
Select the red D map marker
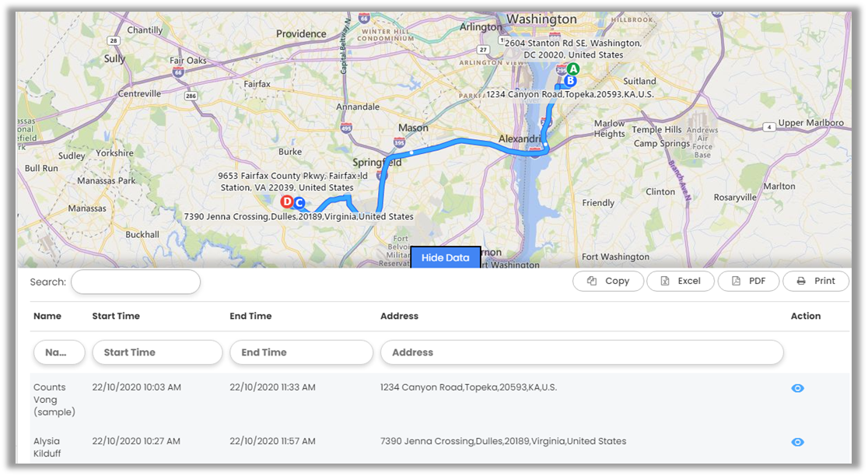tap(287, 201)
